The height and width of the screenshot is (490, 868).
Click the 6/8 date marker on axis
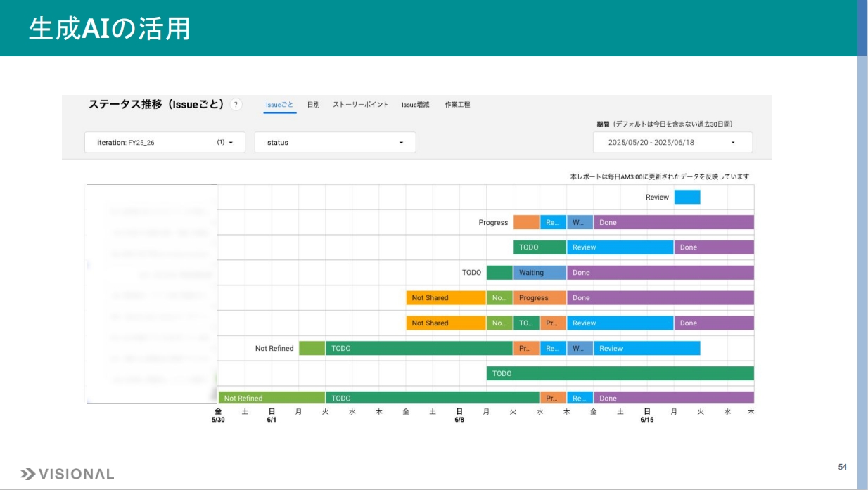(459, 415)
